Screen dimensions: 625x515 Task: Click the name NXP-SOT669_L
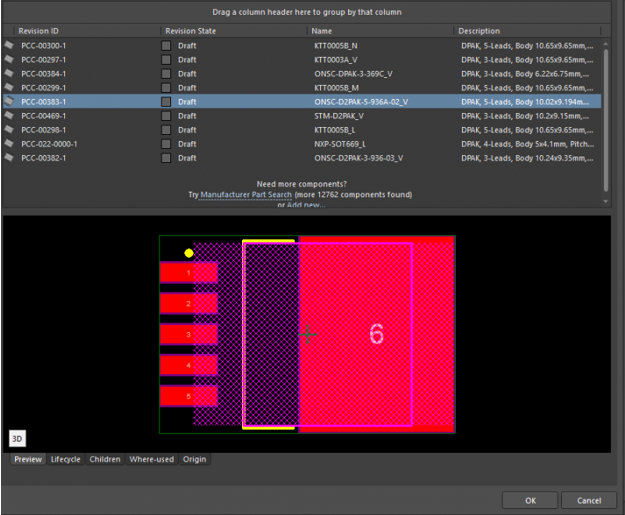340,144
